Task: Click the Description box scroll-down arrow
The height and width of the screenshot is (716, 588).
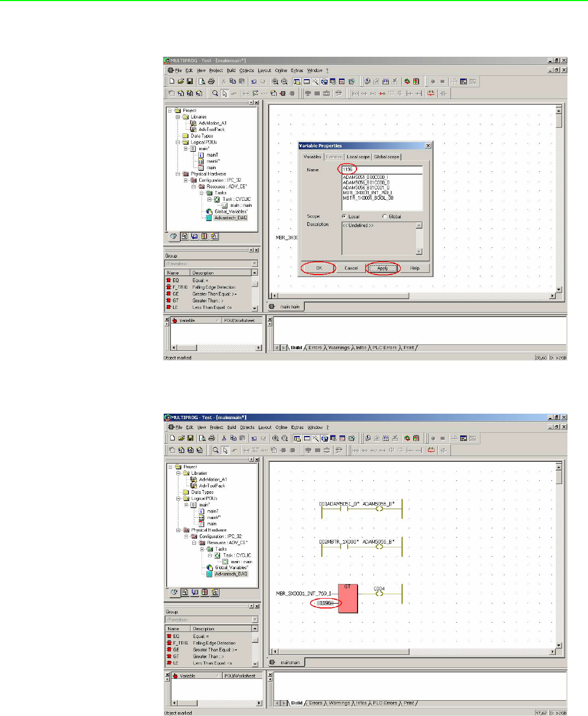Action: click(419, 252)
